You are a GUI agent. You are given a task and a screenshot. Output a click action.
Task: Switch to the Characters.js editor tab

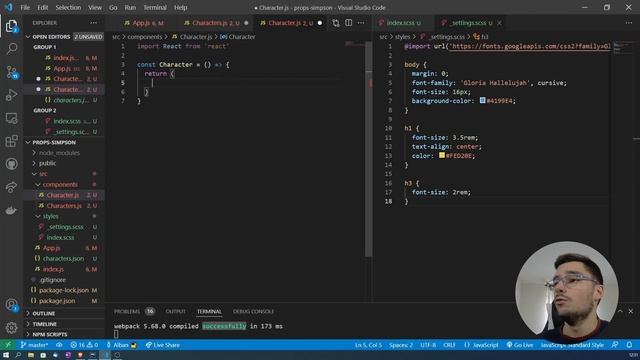(x=216, y=23)
